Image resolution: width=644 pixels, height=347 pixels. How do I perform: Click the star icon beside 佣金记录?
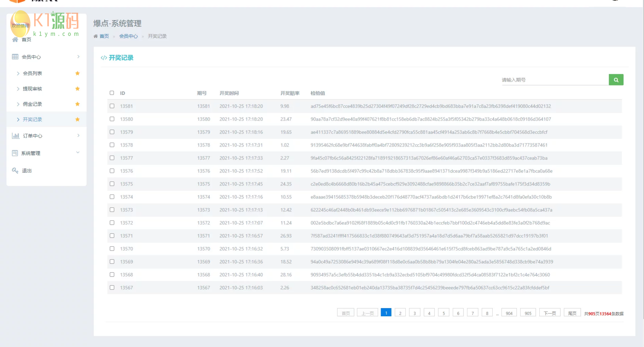[77, 104]
